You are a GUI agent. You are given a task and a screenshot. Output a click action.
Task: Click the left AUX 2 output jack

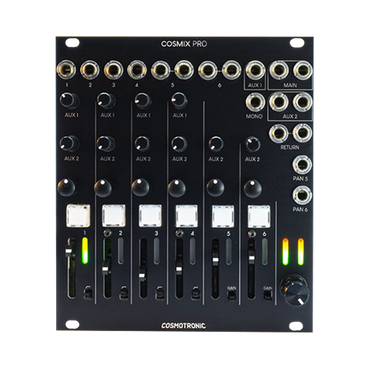279,101
